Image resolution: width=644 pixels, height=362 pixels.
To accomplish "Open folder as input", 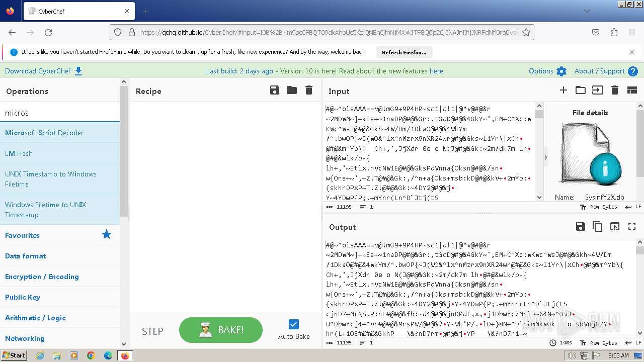I will (581, 90).
